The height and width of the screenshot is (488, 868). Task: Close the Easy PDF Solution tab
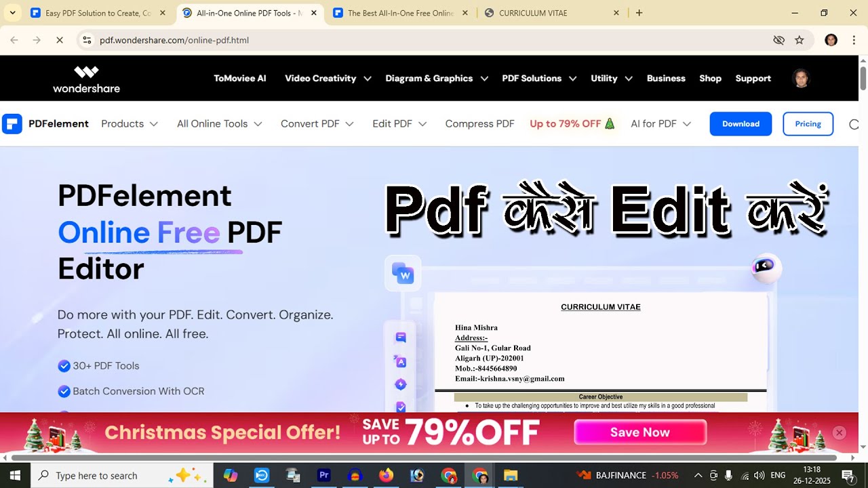point(162,13)
